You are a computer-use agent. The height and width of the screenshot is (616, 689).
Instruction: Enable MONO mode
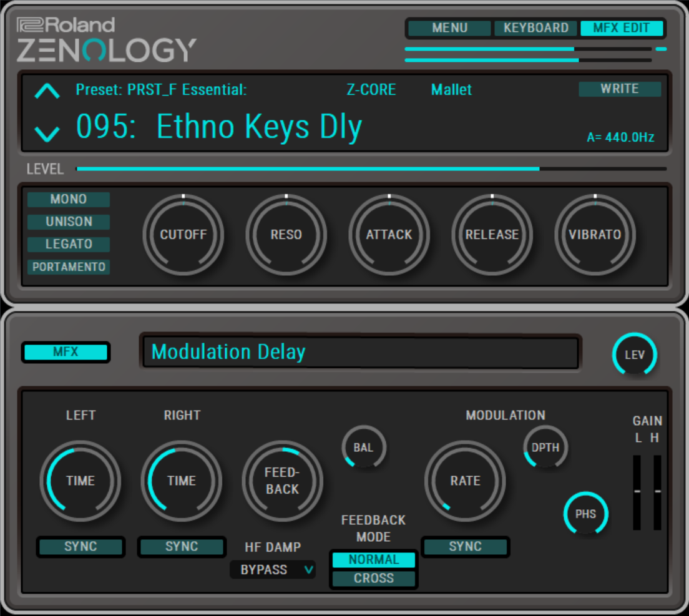(x=69, y=199)
